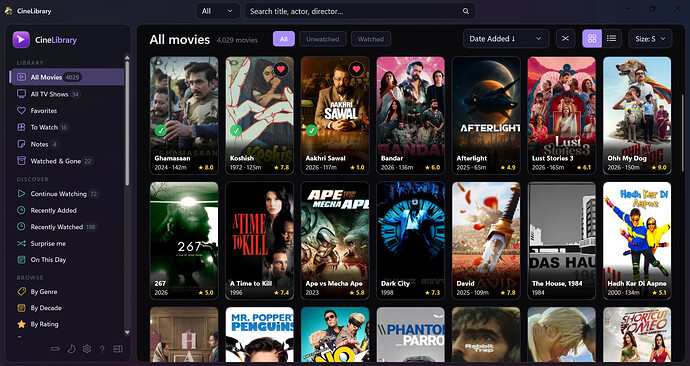
Task: Click the search magnifier icon
Action: [x=466, y=11]
